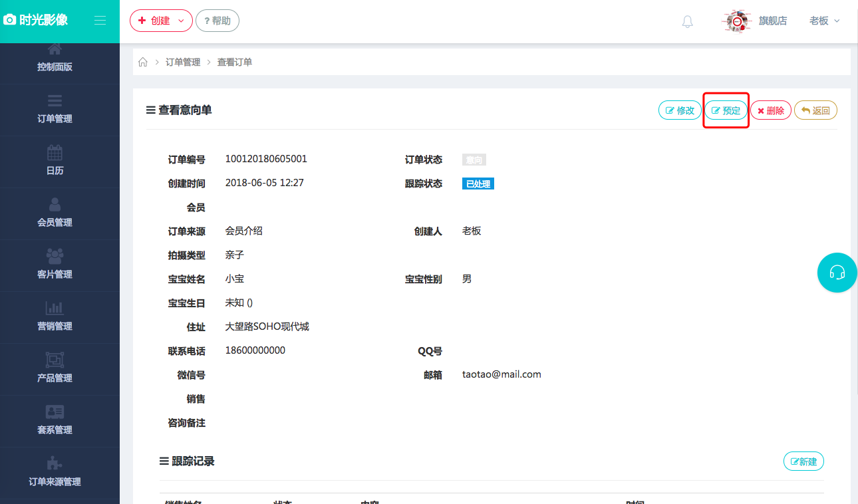Click the 预定 booking button
The height and width of the screenshot is (504, 858).
726,110
